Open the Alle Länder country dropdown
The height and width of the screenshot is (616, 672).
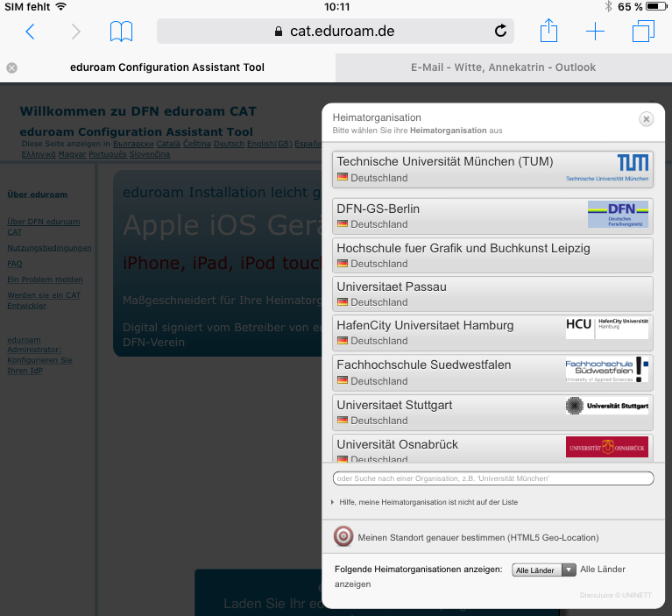(x=543, y=570)
